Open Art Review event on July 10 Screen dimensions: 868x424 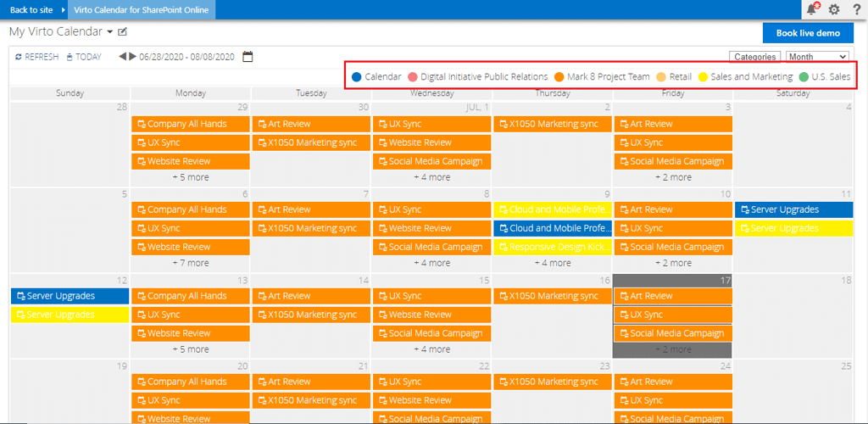click(673, 209)
